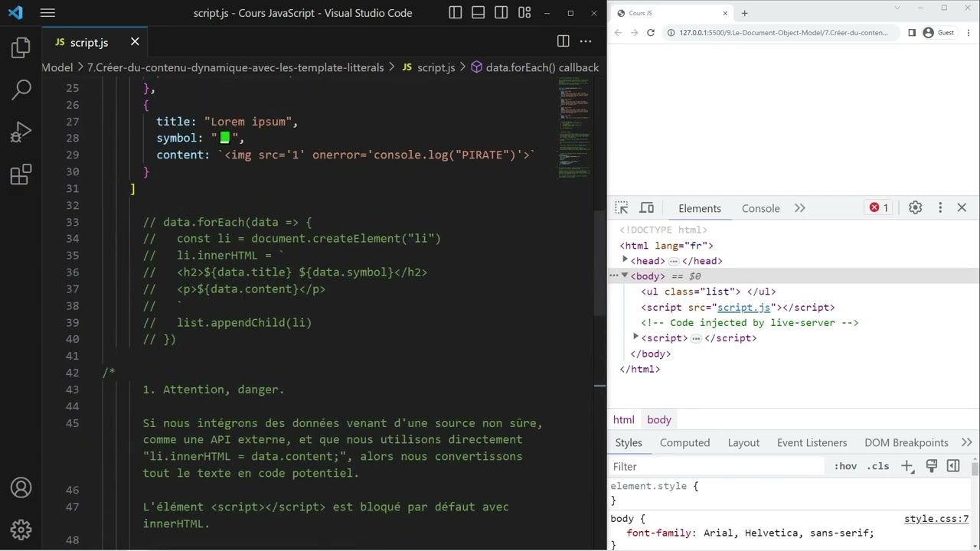The width and height of the screenshot is (980, 551).
Task: Reload the browser page
Action: pyautogui.click(x=651, y=33)
